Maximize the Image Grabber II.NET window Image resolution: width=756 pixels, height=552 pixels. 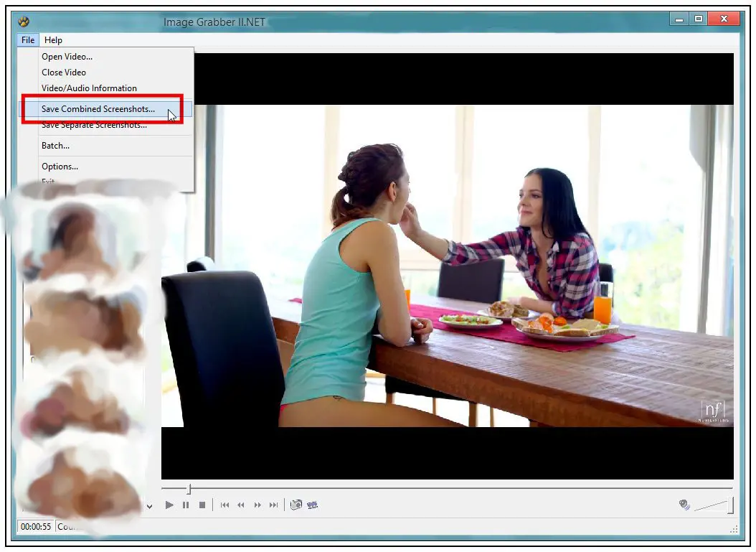(698, 19)
